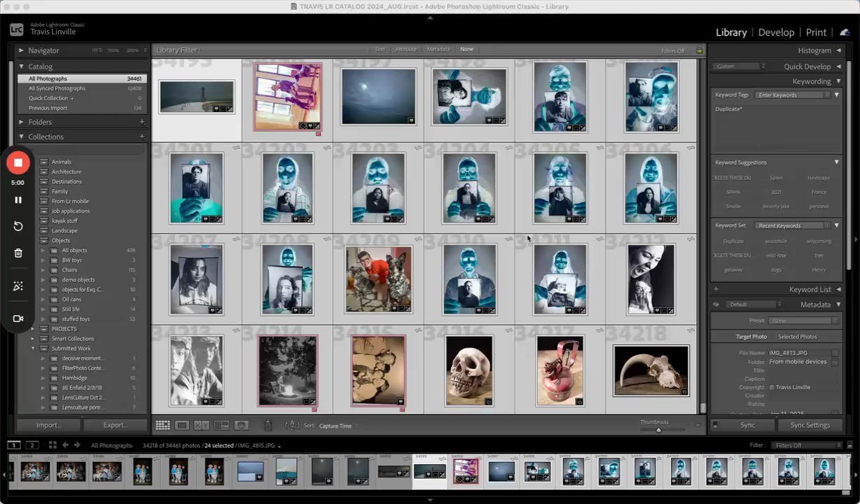
Task: Open recording effects sparkle icon
Action: tap(18, 286)
